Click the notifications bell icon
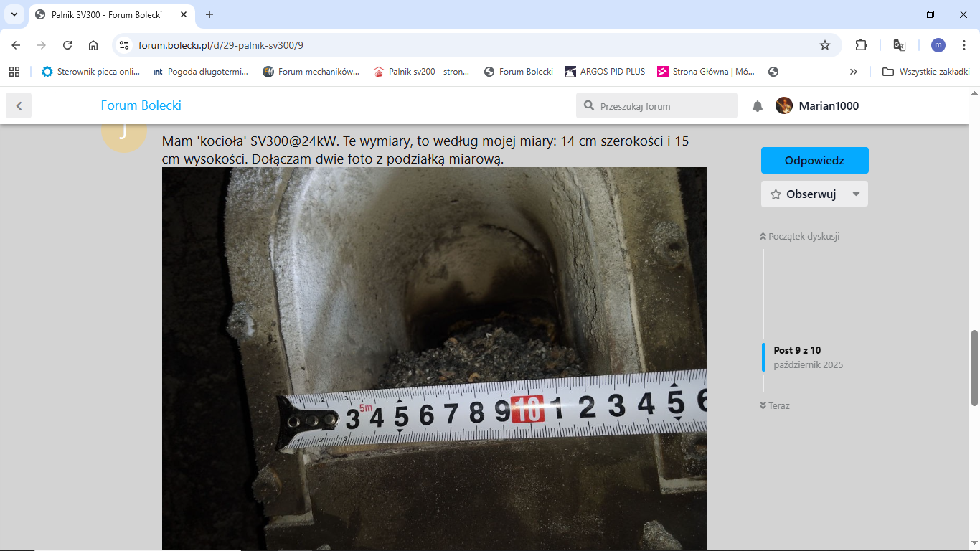 pyautogui.click(x=757, y=106)
